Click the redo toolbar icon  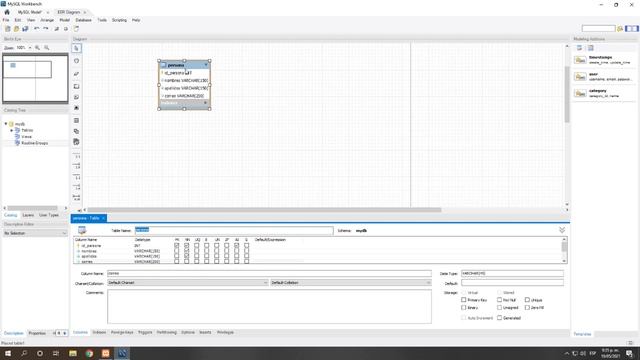click(46, 29)
